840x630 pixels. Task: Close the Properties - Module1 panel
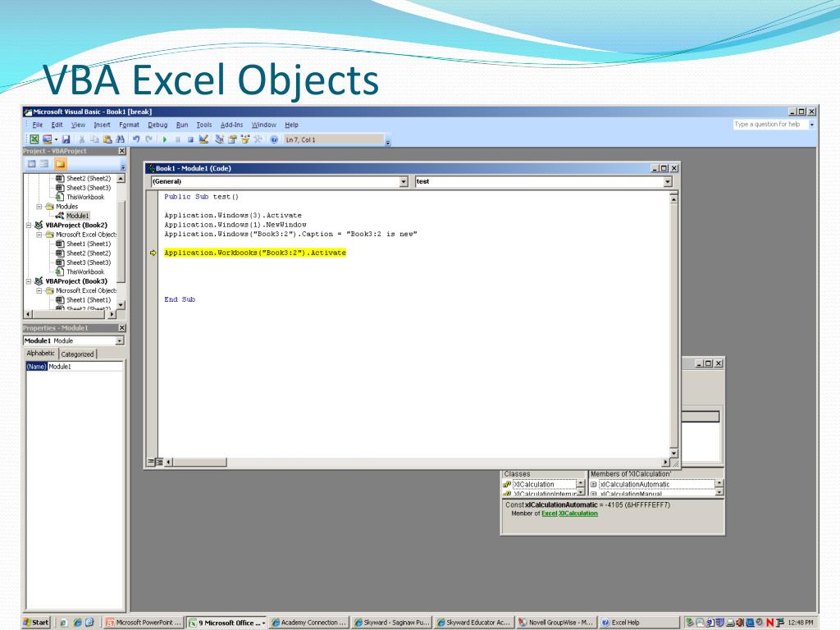pyautogui.click(x=122, y=328)
